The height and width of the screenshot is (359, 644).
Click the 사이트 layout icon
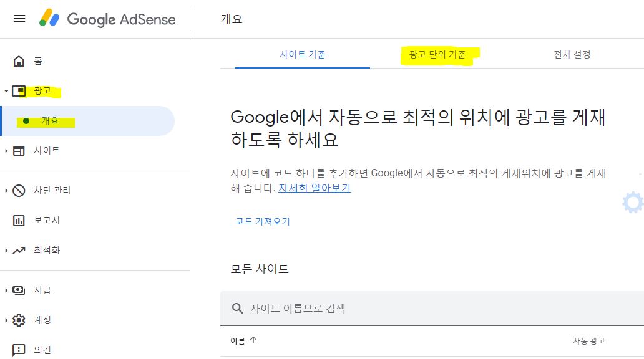click(19, 151)
